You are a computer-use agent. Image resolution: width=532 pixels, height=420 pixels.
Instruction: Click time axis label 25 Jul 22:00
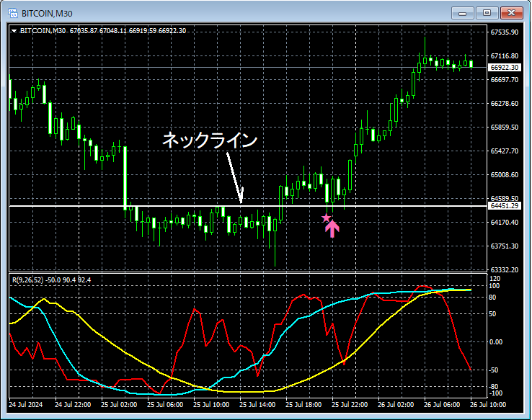[x=350, y=405]
